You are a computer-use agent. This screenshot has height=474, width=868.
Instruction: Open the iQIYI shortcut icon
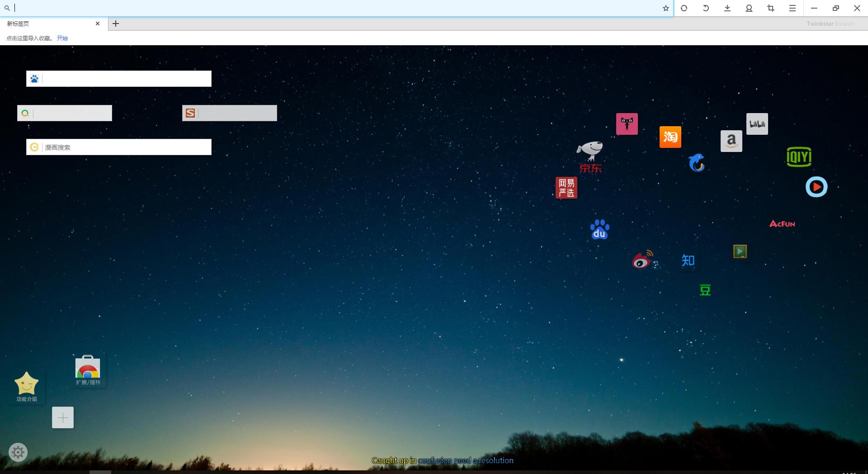point(799,157)
